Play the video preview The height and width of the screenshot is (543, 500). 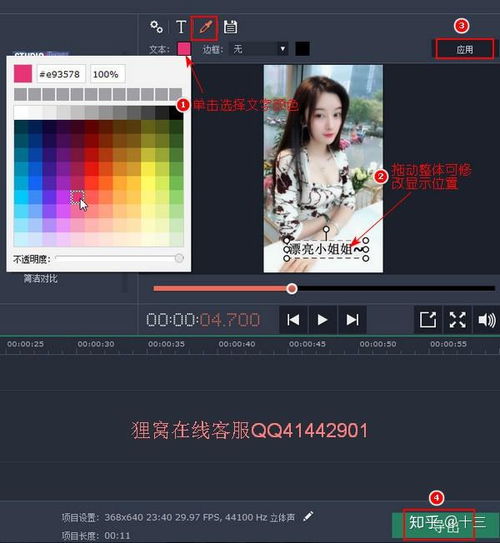[322, 320]
